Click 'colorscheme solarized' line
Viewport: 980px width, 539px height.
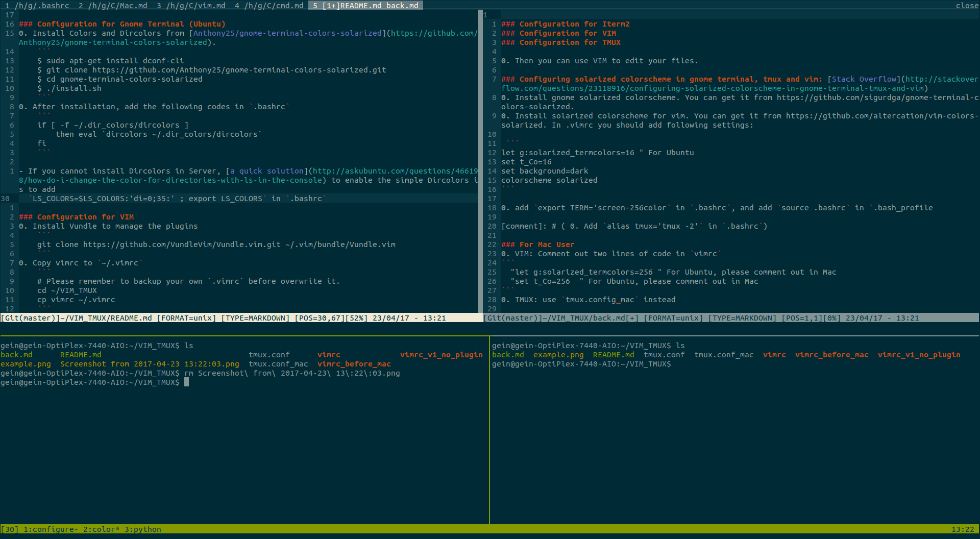(549, 180)
